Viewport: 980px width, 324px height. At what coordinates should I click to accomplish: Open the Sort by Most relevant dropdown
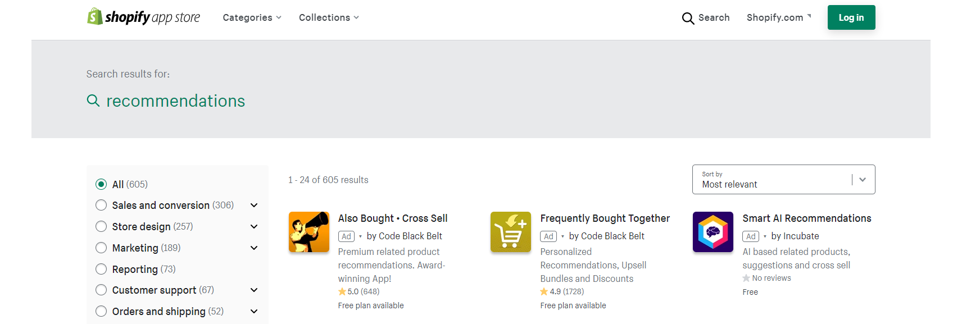[x=783, y=180]
